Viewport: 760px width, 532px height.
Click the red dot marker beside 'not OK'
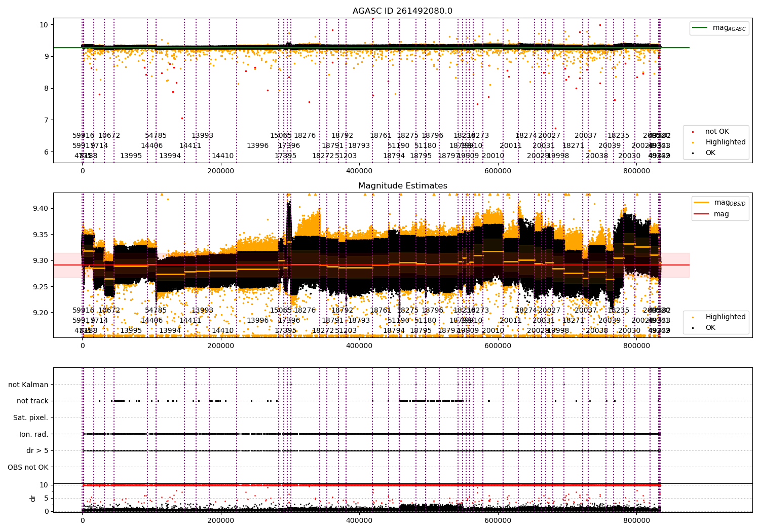coord(693,132)
